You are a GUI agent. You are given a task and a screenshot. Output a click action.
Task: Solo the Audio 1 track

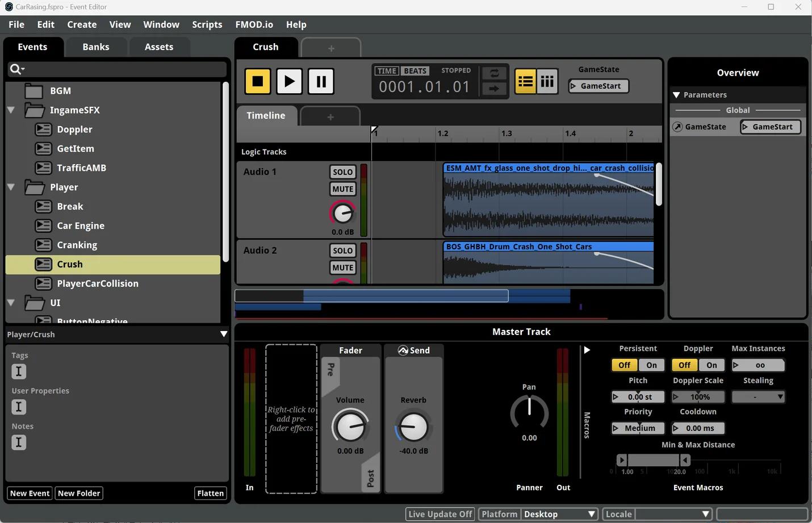[342, 172]
